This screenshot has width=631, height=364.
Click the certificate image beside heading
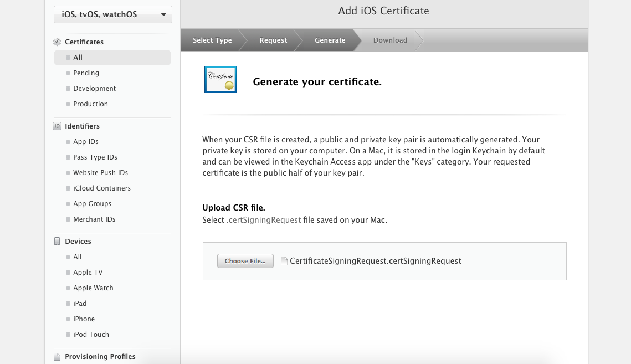220,79
